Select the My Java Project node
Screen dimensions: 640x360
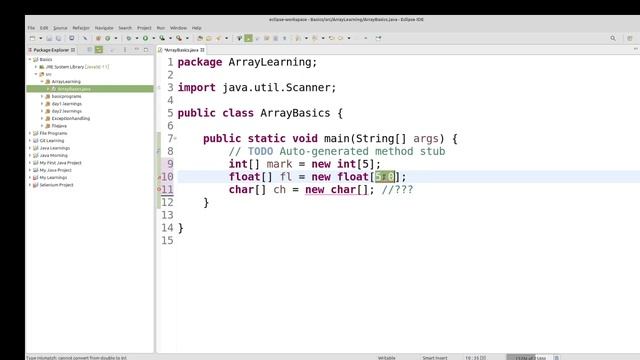click(x=56, y=170)
